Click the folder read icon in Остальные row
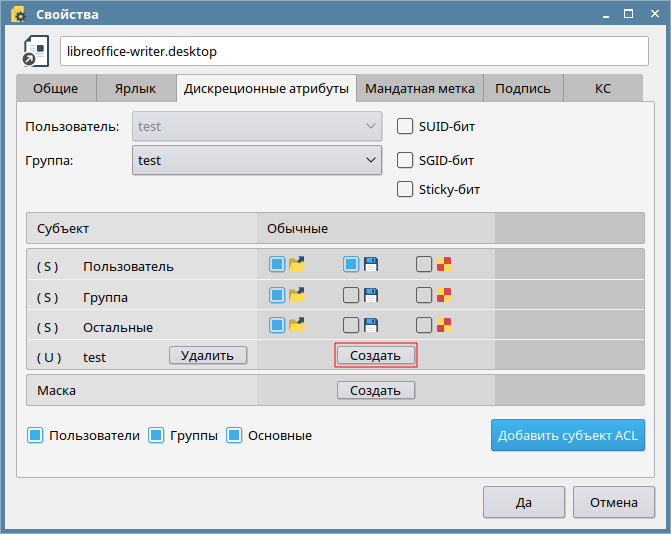 pos(296,325)
